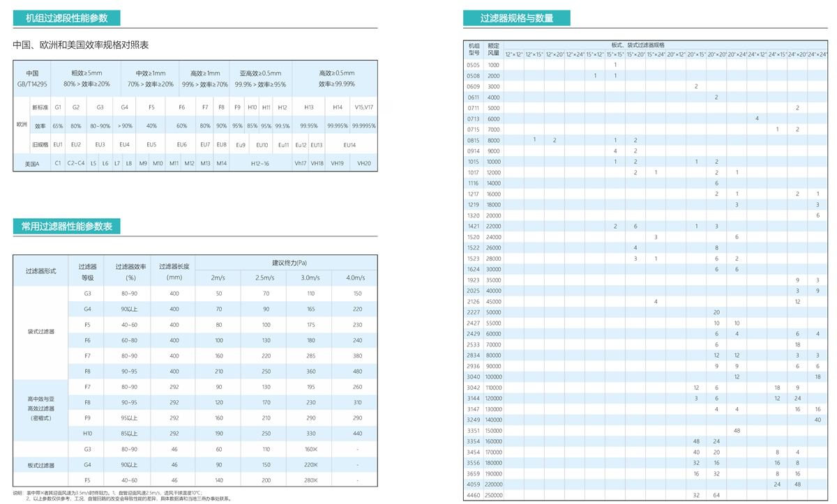
Task: Select the cell 中国 GB/T14295
Action: click(x=32, y=78)
